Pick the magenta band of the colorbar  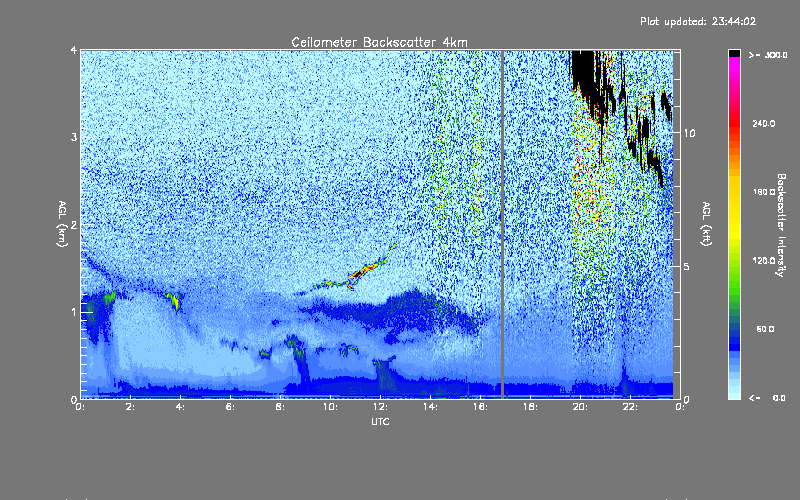pyautogui.click(x=734, y=66)
